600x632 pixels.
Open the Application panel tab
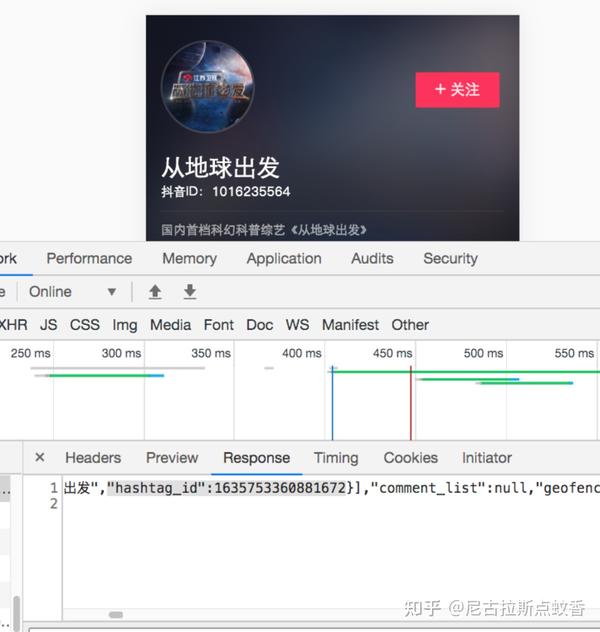284,258
